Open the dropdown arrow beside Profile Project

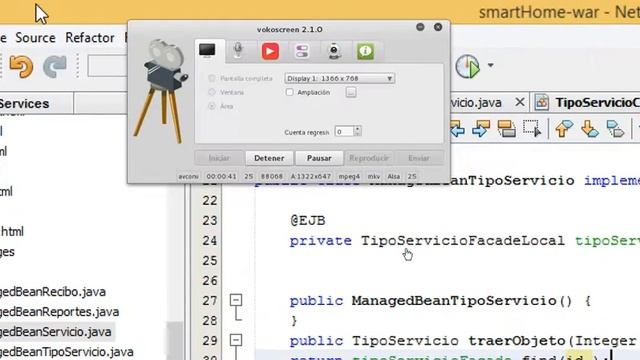tap(491, 65)
